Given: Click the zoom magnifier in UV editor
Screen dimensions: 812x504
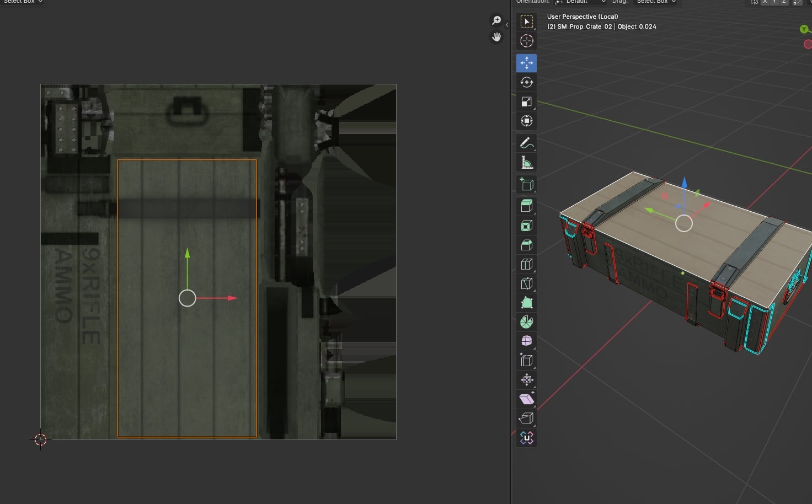Looking at the screenshot, I should 496,21.
